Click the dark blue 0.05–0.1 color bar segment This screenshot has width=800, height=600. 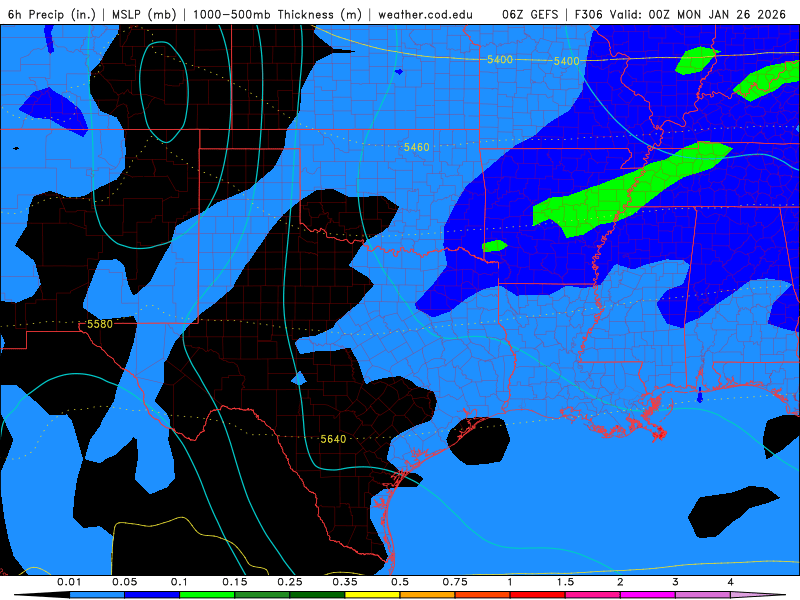pyautogui.click(x=152, y=595)
